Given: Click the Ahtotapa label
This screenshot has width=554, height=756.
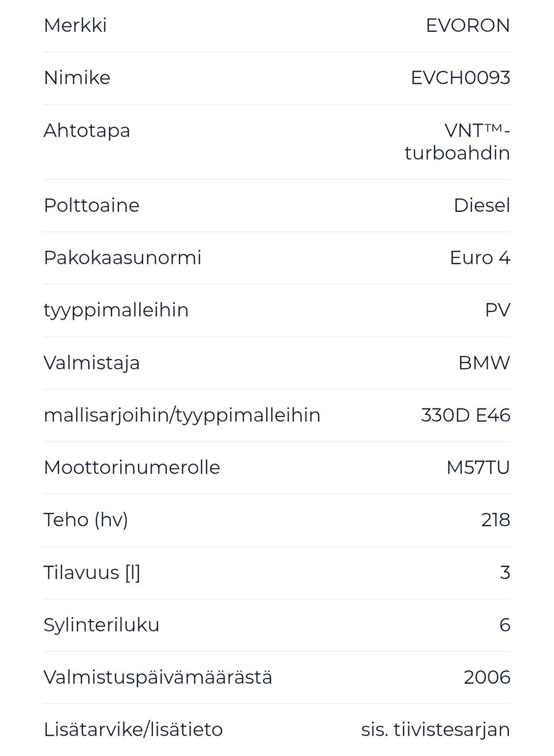Looking at the screenshot, I should coord(87,130).
